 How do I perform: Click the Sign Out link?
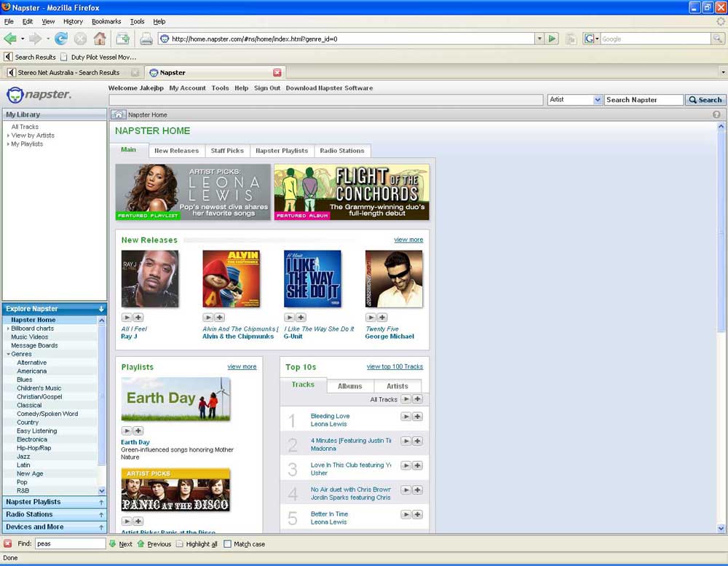click(267, 88)
